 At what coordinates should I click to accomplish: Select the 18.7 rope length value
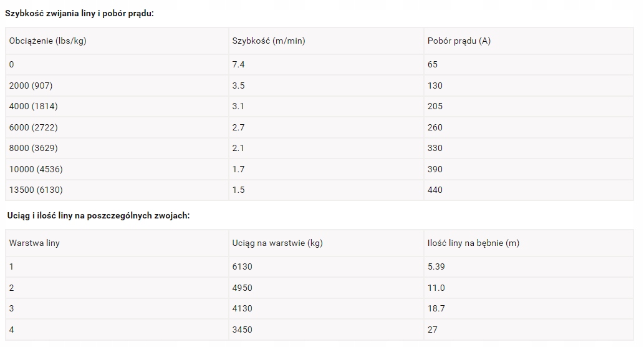click(436, 308)
